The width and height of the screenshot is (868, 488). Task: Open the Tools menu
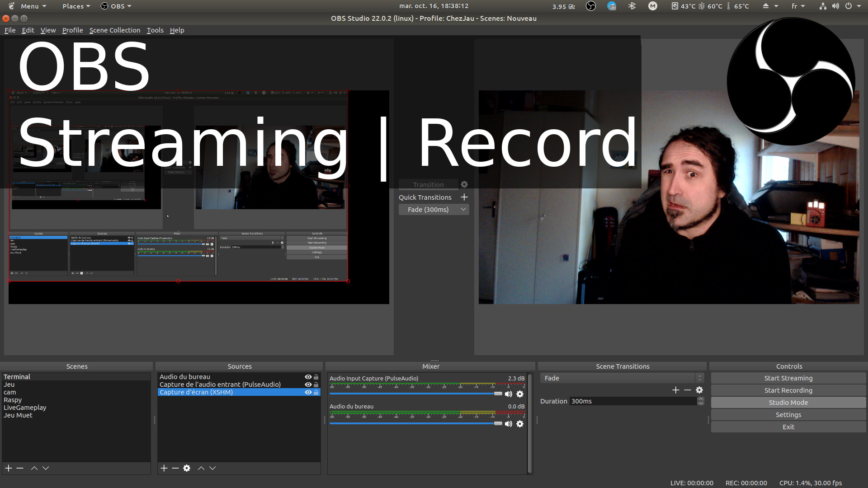(155, 30)
